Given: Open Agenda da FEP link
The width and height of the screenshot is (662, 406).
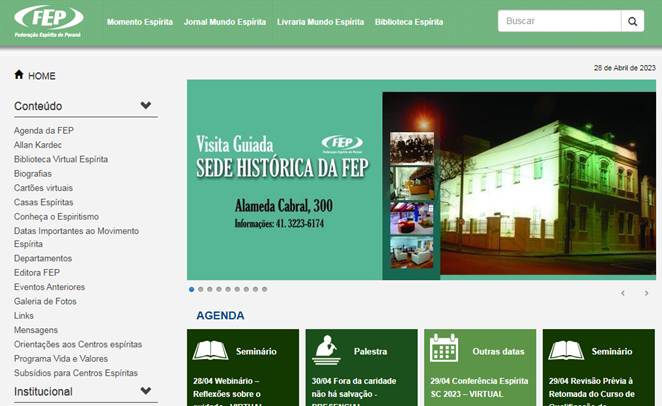Looking at the screenshot, I should tap(44, 130).
